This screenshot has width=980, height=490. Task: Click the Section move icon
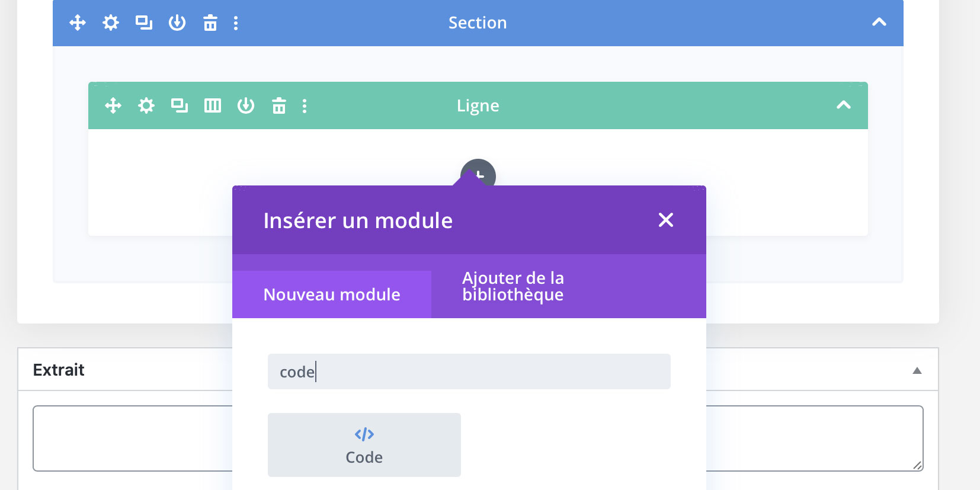78,23
